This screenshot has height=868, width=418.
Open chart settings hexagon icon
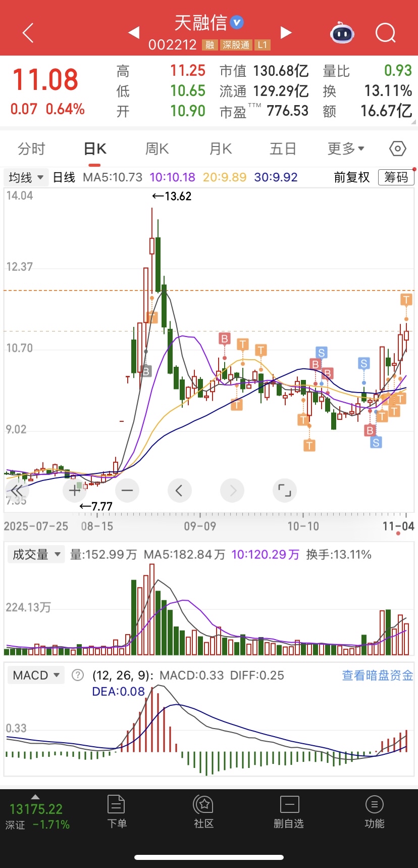click(398, 149)
